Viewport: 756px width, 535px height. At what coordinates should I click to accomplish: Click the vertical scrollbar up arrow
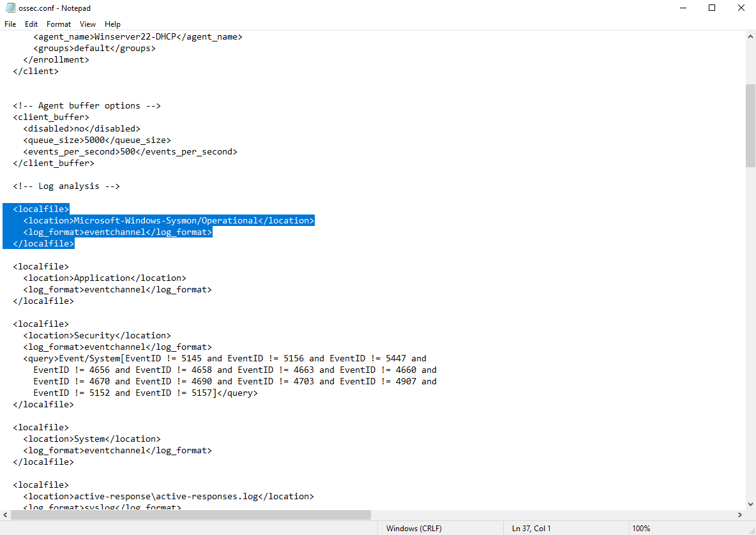tap(750, 36)
